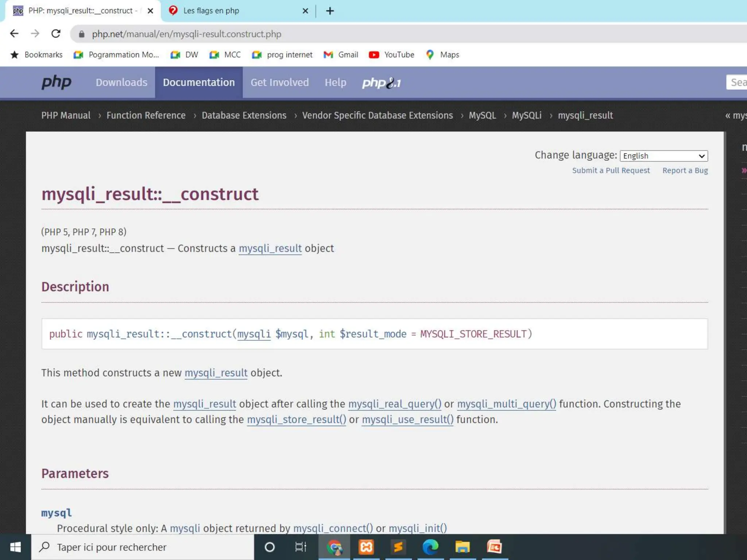Click the Submit a Pull Request link
This screenshot has width=747, height=560.
click(611, 170)
